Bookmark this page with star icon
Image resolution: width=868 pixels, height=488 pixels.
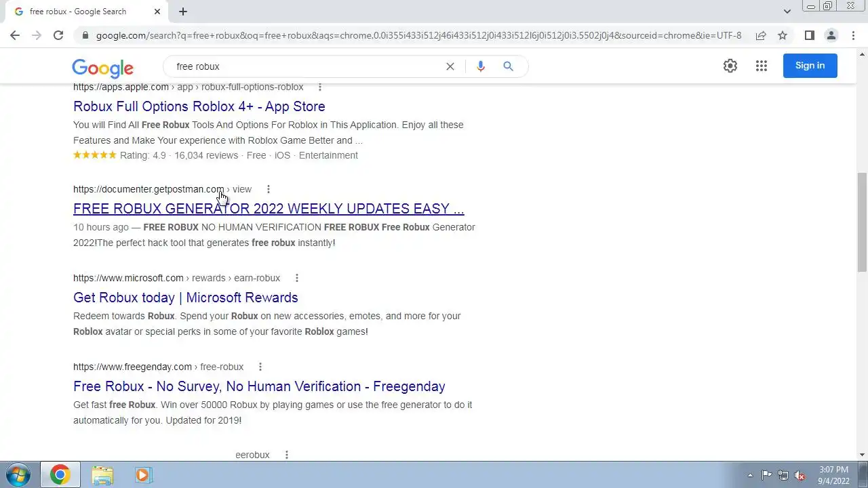coord(783,35)
